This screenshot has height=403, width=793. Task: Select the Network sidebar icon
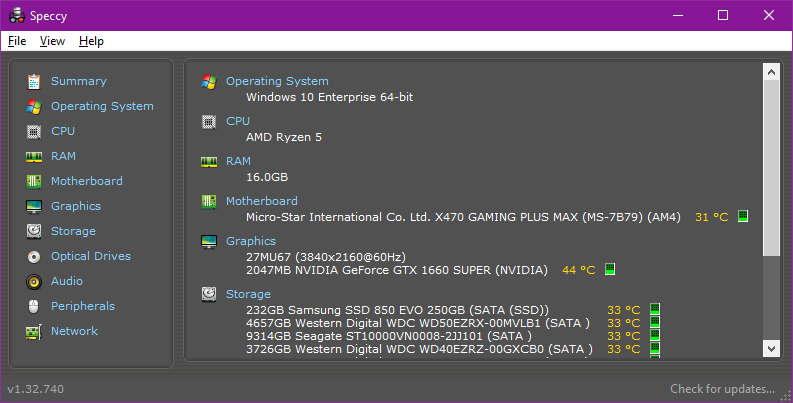click(34, 331)
